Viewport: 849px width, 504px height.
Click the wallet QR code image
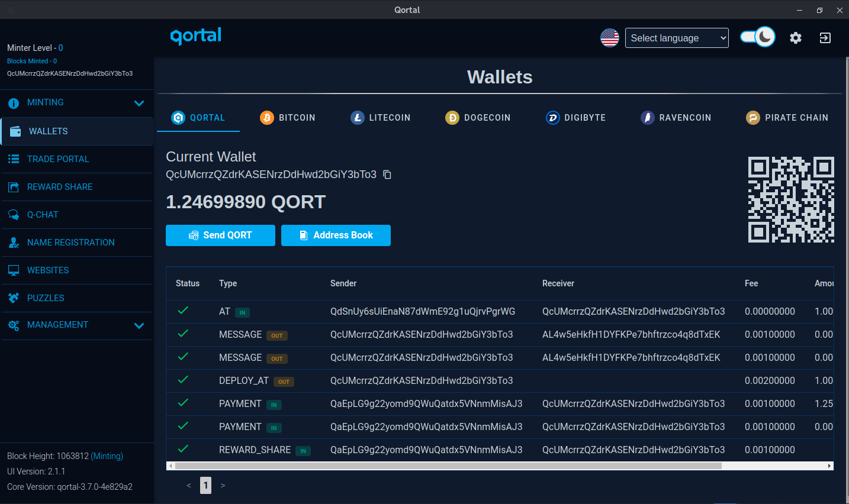pos(791,199)
